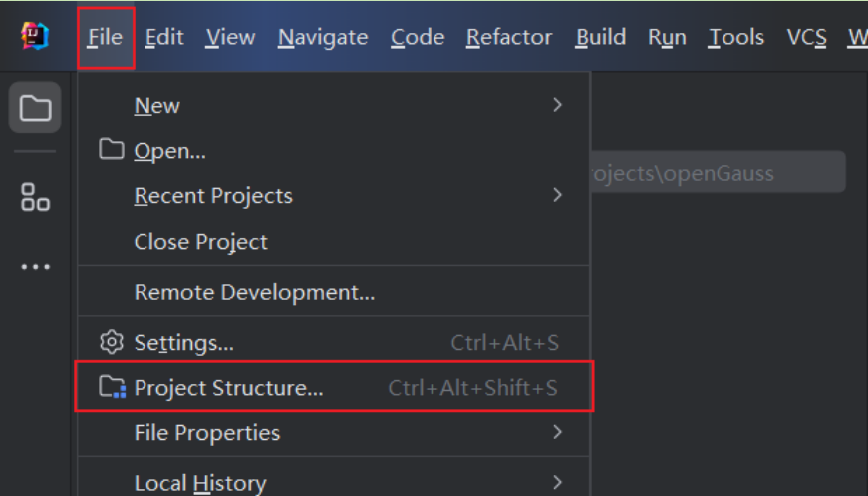The height and width of the screenshot is (496, 868).
Task: Open the Navigate menu
Action: [323, 37]
